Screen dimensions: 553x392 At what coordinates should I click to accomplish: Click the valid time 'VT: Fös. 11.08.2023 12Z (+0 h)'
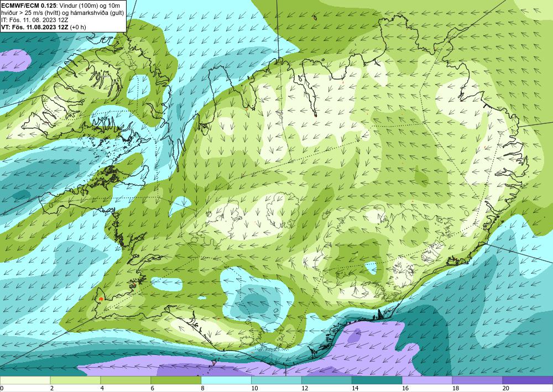point(43,27)
